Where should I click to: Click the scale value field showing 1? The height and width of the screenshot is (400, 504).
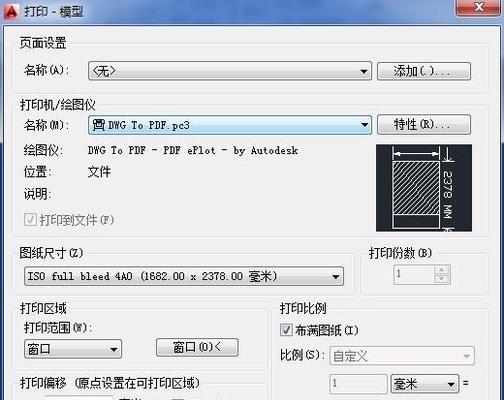click(358, 383)
